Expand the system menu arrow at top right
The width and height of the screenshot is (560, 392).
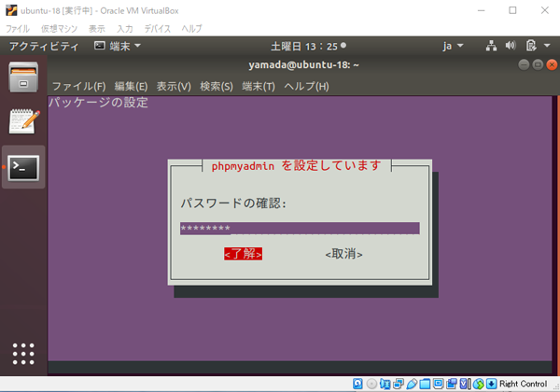pyautogui.click(x=547, y=46)
